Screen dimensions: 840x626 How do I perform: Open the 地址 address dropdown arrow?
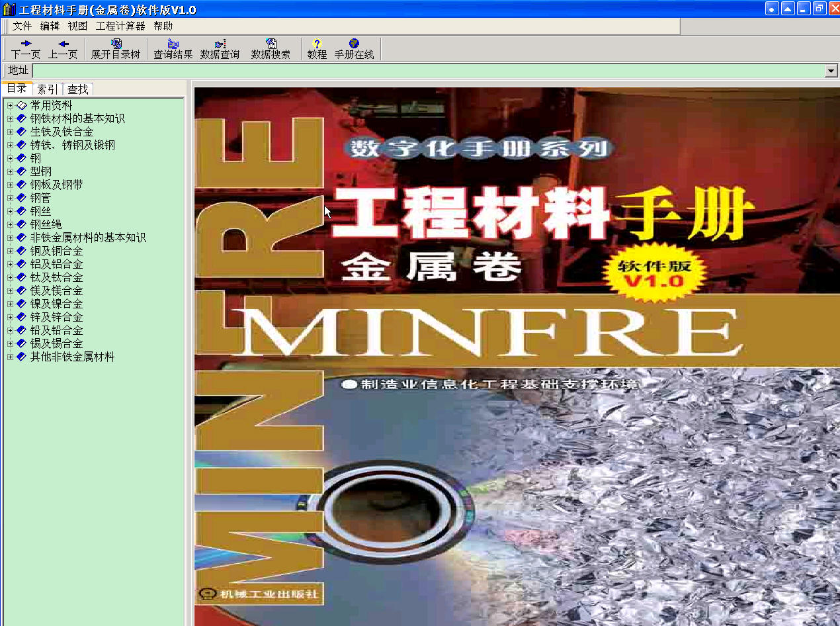click(x=831, y=71)
